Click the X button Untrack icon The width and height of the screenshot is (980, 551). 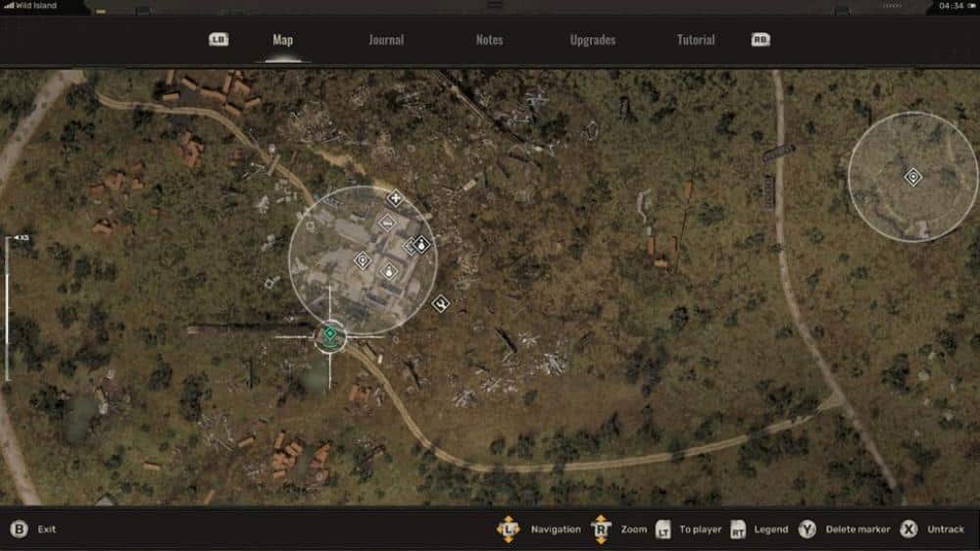click(x=908, y=529)
